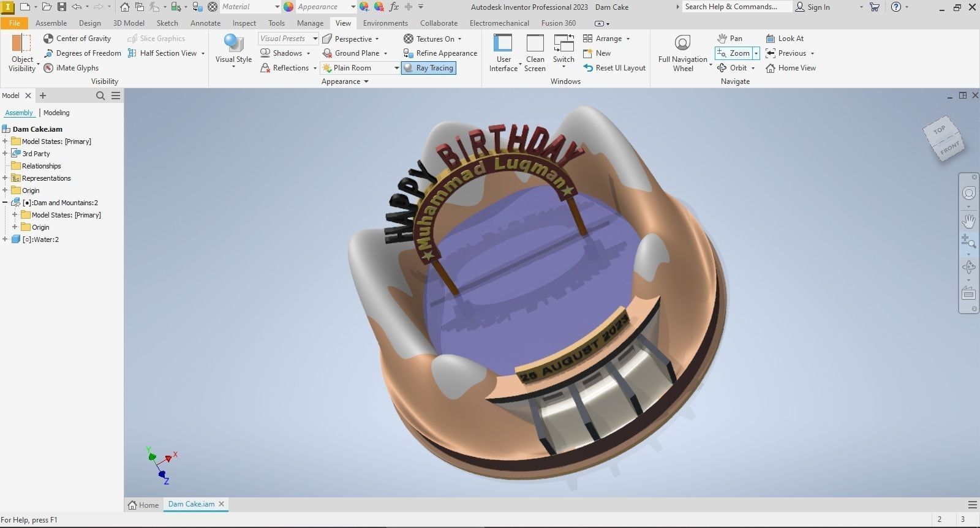Switch to the Home document tab

tap(143, 505)
